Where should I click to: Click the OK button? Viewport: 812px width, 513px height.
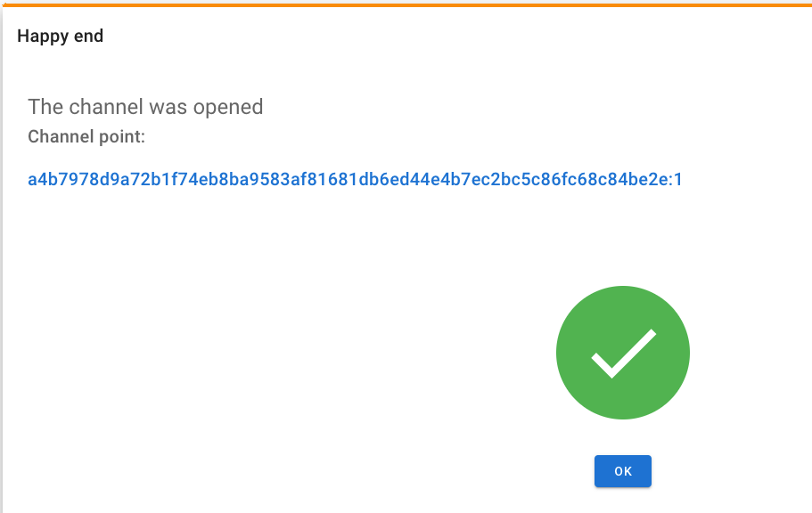pyautogui.click(x=622, y=471)
